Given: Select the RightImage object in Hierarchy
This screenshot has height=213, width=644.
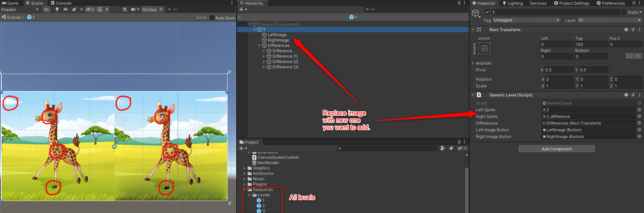Looking at the screenshot, I should pyautogui.click(x=278, y=40).
